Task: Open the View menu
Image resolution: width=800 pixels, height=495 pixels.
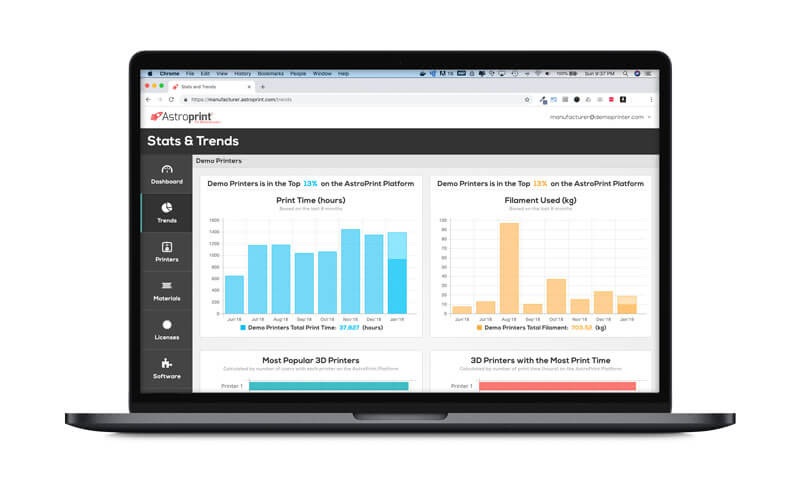Action: (x=222, y=73)
